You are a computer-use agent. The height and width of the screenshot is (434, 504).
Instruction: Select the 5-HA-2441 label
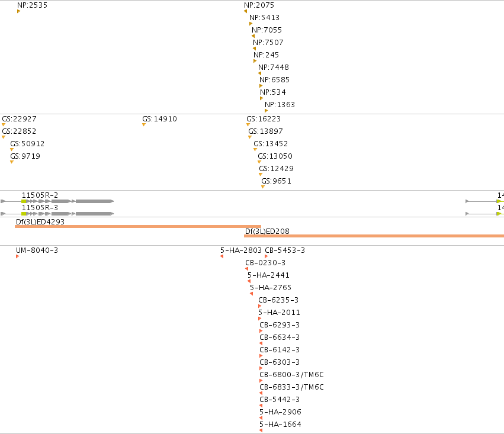pos(268,275)
